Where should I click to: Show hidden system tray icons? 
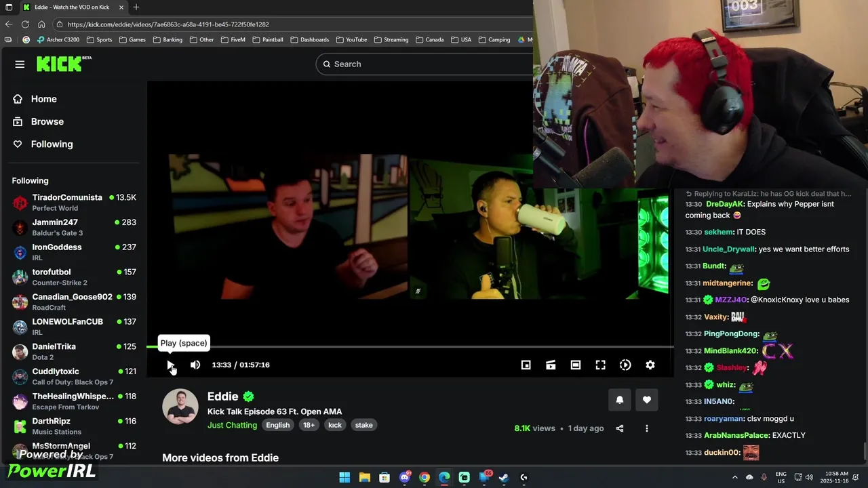pyautogui.click(x=735, y=477)
